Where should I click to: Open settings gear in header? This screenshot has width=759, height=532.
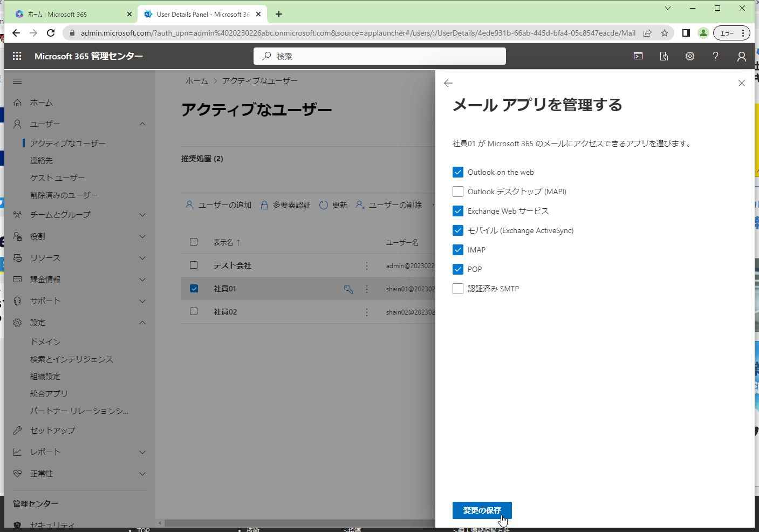pos(690,56)
